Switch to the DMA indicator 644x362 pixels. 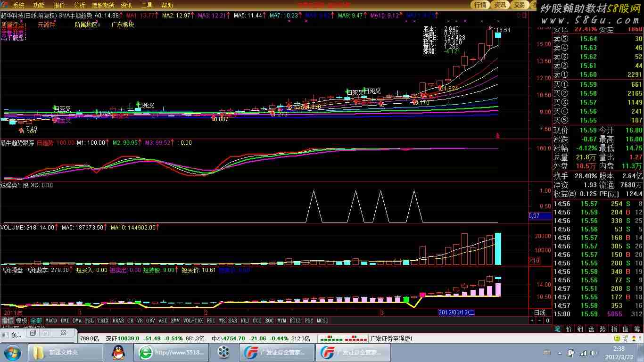[x=77, y=321]
